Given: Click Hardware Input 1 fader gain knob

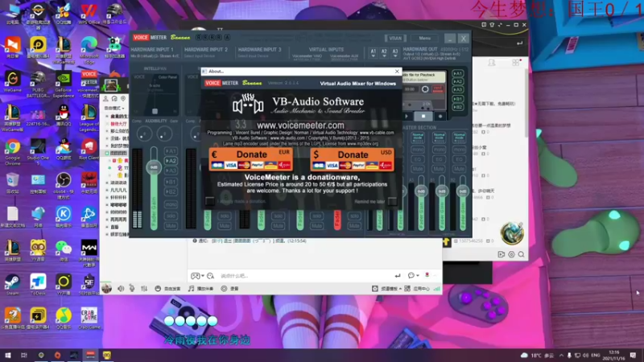Looking at the screenshot, I should pyautogui.click(x=154, y=167).
